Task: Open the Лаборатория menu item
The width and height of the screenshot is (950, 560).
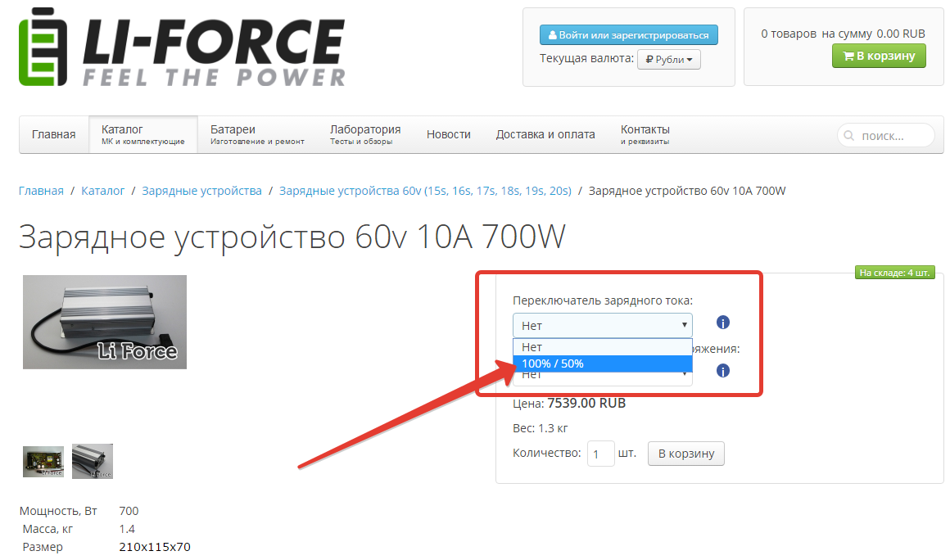Action: tap(364, 134)
